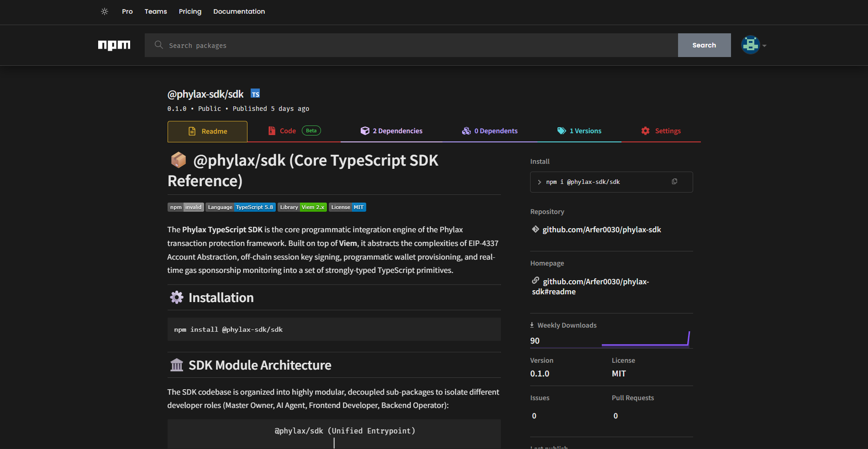This screenshot has height=449, width=868.
Task: Open the phylax-sdk#readme homepage link
Action: click(x=590, y=287)
